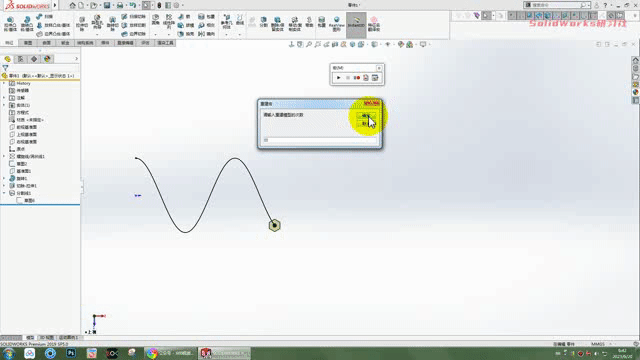
Task: Toggle RealView Graphics
Action: click(x=336, y=24)
